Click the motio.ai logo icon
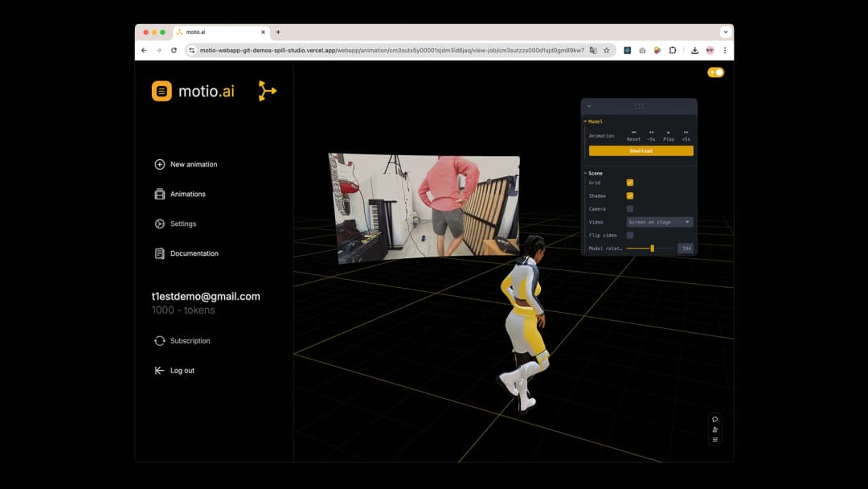Image resolution: width=868 pixels, height=489 pixels. (162, 91)
